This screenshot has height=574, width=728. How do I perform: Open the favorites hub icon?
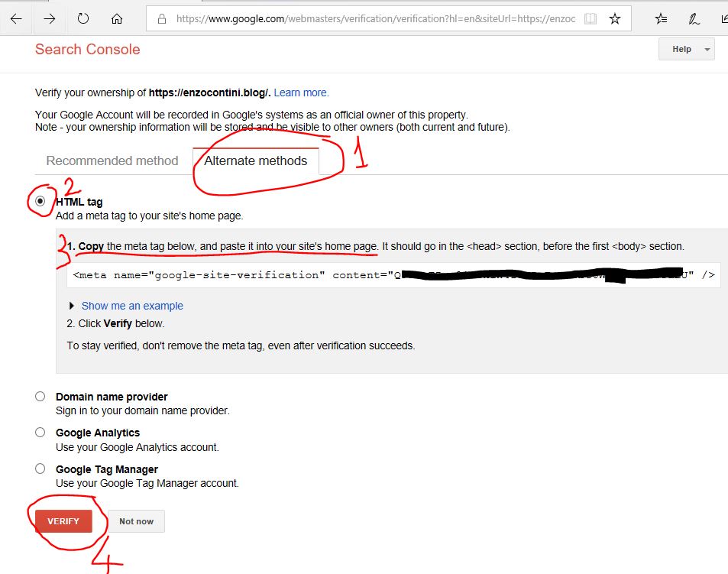click(x=661, y=19)
